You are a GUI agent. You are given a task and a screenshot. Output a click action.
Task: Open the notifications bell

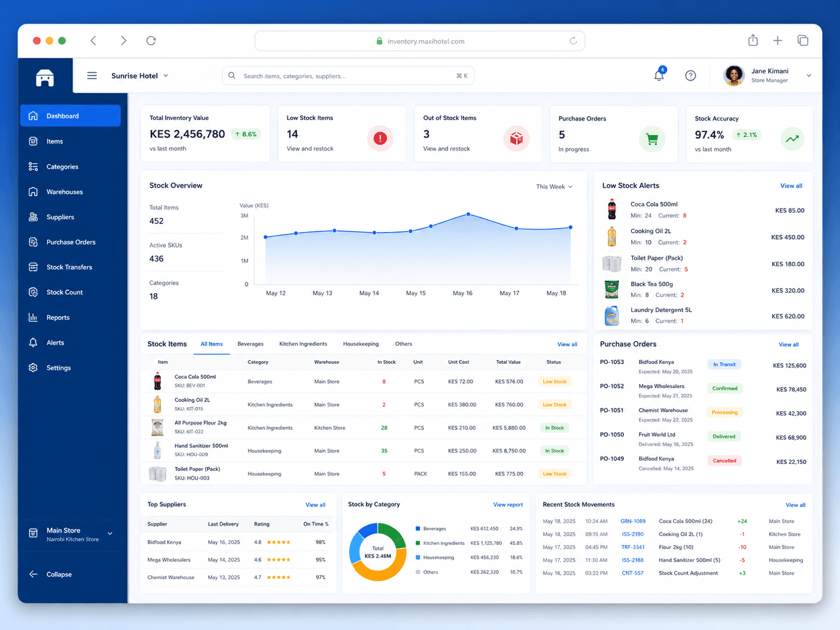pos(659,75)
